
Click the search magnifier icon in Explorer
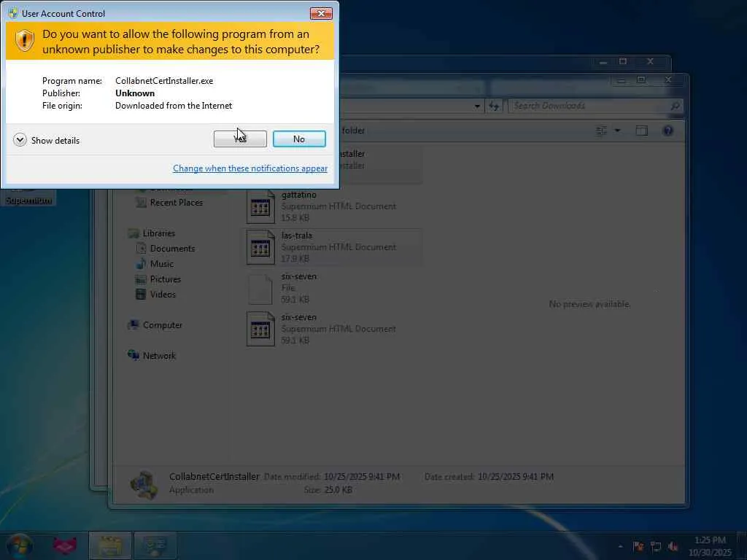click(675, 106)
